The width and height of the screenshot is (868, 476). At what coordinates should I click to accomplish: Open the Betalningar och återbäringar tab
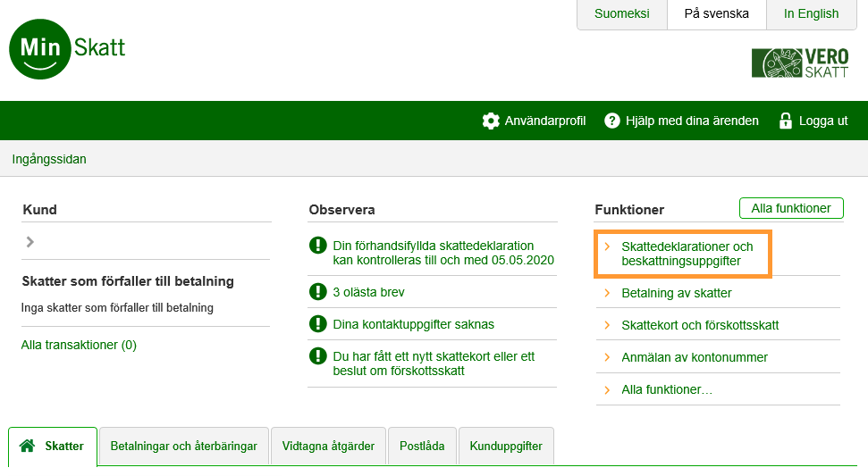point(183,446)
